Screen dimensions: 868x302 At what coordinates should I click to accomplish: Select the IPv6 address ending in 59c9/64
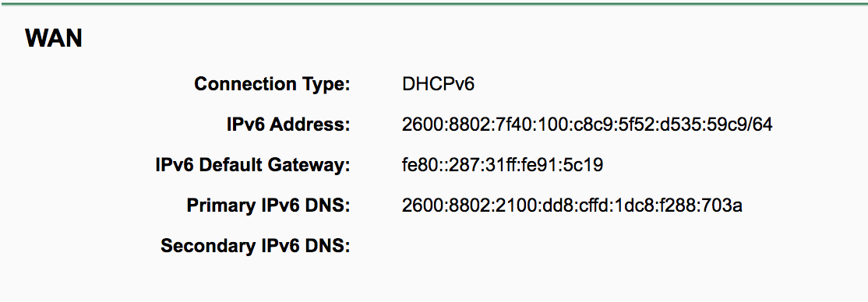pos(587,125)
